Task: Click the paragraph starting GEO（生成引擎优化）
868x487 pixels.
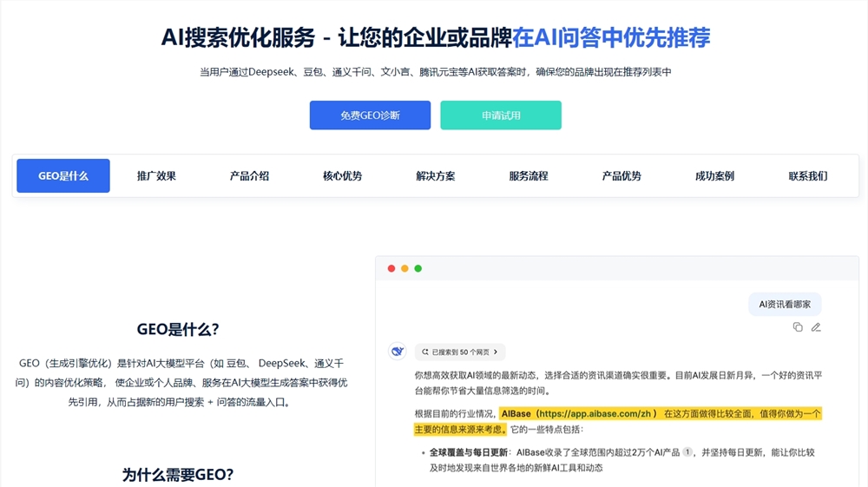Action: coord(181,383)
